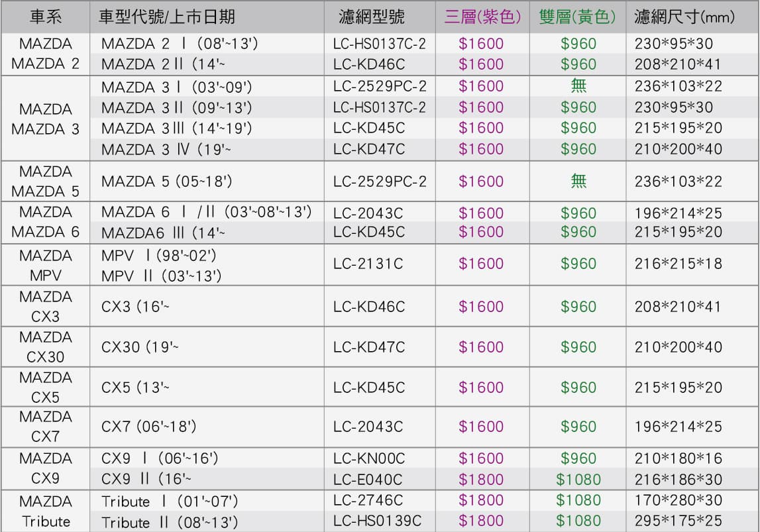Select the MAZDA 3 I (03'~09') cell
The width and height of the screenshot is (760, 532).
[x=177, y=87]
